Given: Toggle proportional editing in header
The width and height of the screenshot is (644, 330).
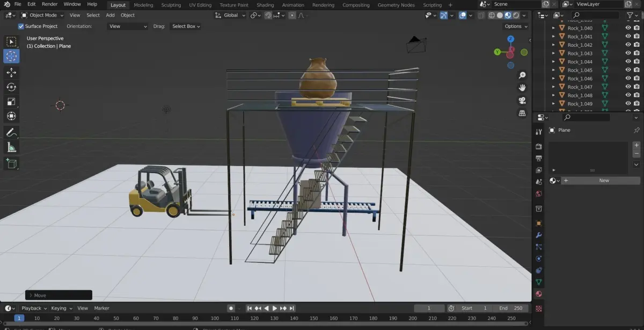Looking at the screenshot, I should (292, 15).
